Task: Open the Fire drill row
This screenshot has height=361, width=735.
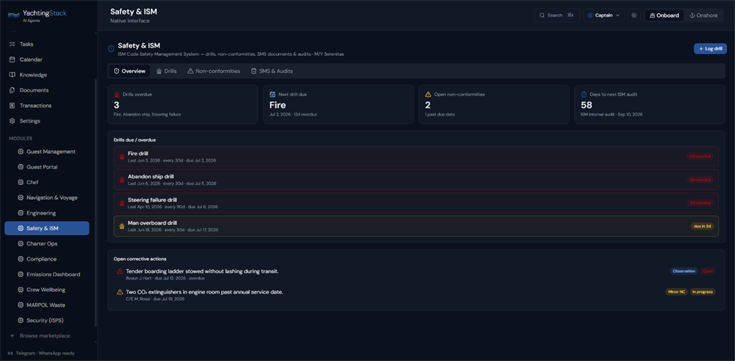Action: point(416,157)
